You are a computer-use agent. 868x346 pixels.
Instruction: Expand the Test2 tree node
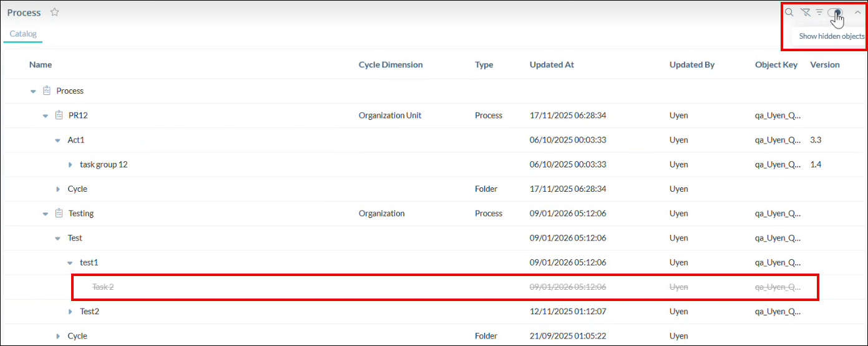coord(70,312)
